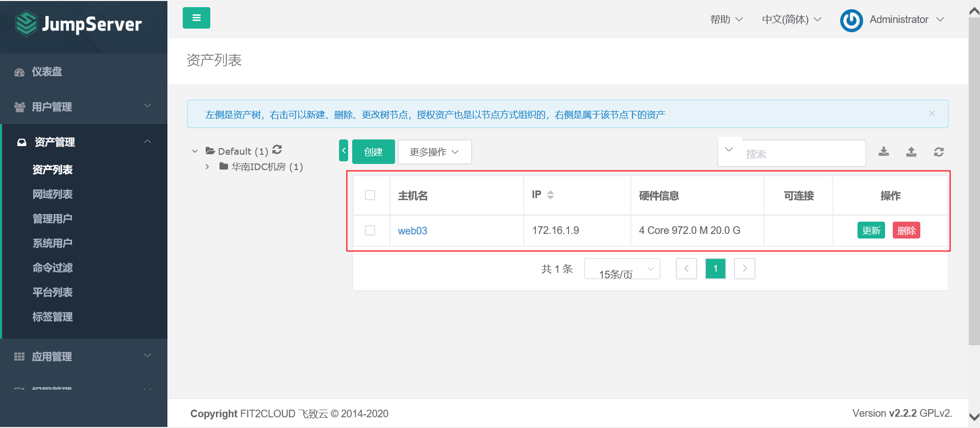The height and width of the screenshot is (428, 980).
Task: Refresh the asset table list
Action: click(939, 152)
